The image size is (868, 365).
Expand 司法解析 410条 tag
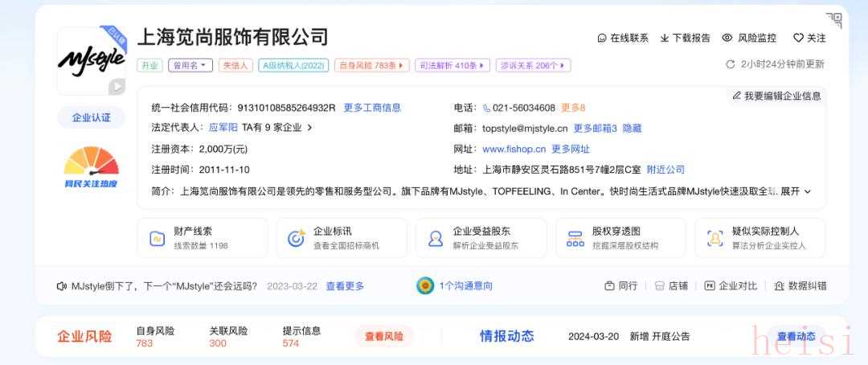click(452, 65)
